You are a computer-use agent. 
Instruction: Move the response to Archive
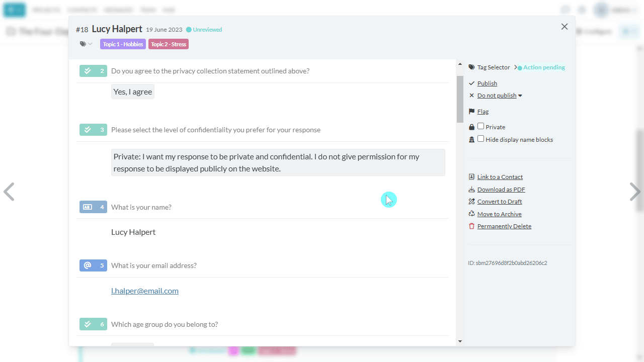500,214
